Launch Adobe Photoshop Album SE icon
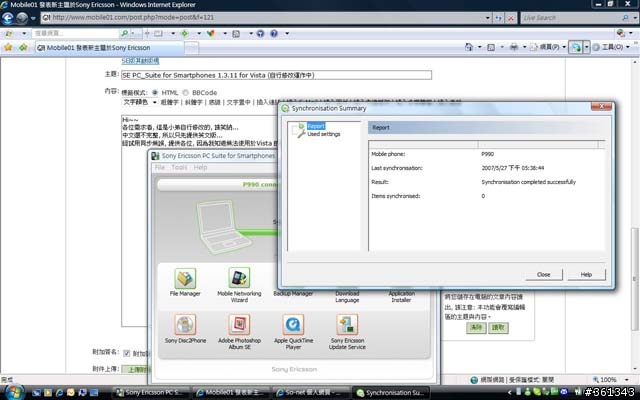Screen dimensions: 640x400 click(x=239, y=325)
